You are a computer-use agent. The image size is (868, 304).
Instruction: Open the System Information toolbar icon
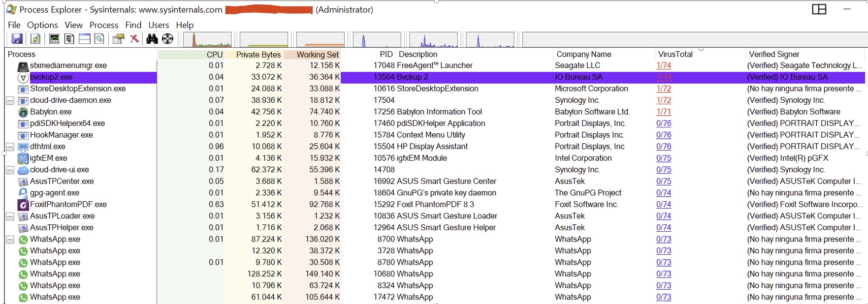coord(54,39)
